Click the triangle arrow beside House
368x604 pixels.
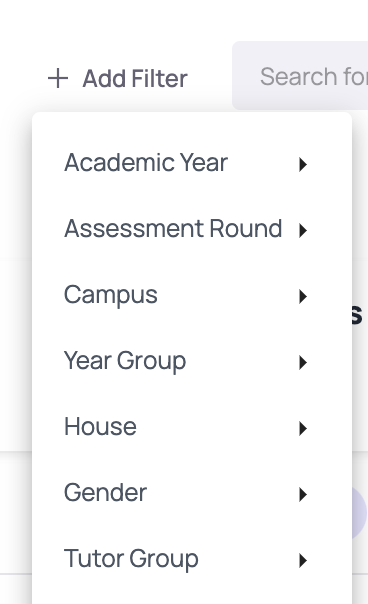[x=303, y=428]
